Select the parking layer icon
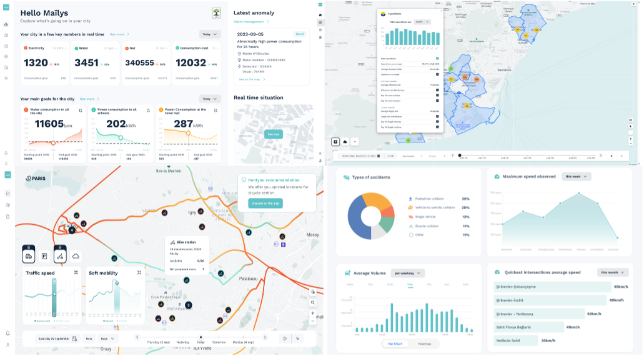The height and width of the screenshot is (356, 644). coord(44,255)
